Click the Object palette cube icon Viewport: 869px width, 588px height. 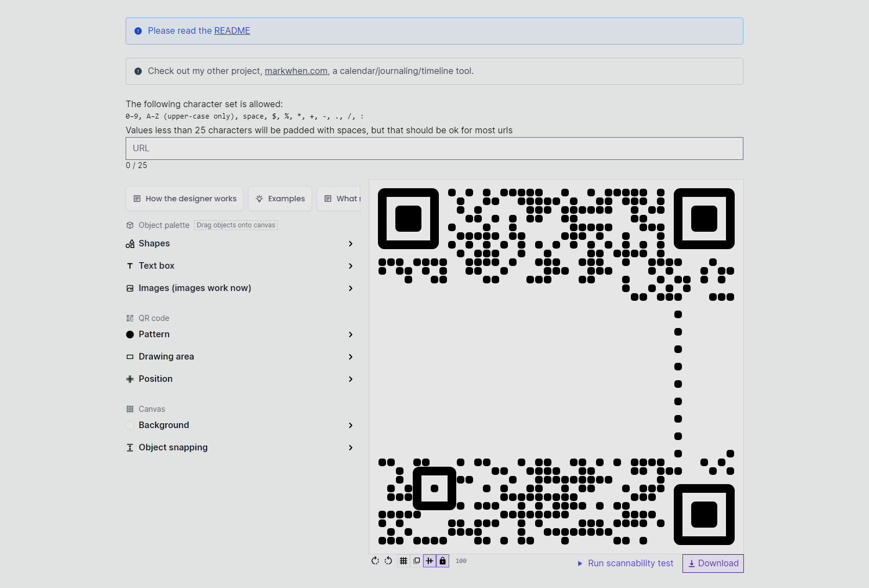pos(130,225)
